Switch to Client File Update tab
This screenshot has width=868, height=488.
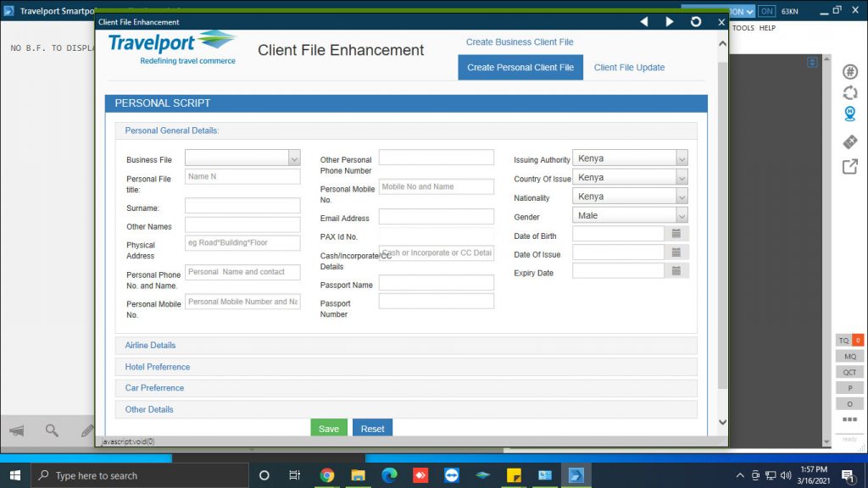click(x=629, y=68)
